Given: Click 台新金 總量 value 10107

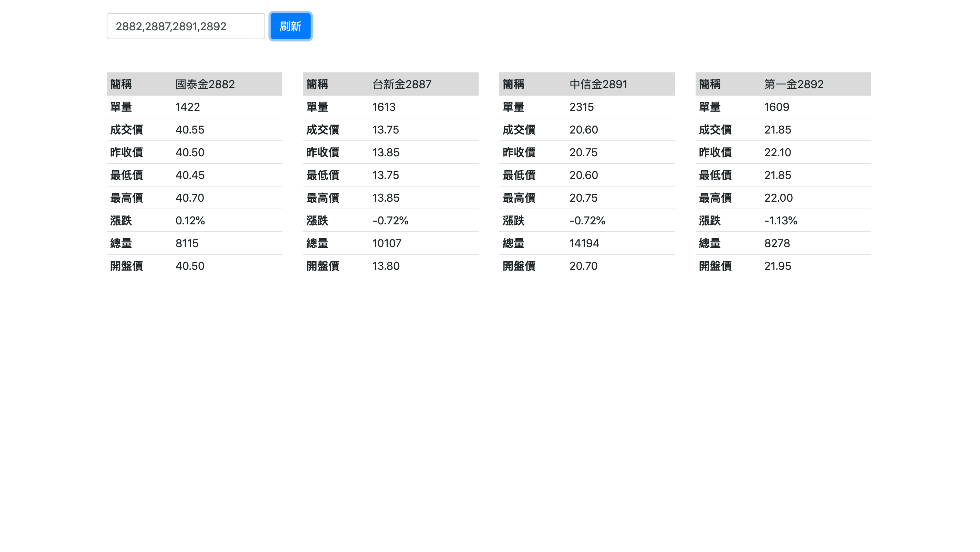Looking at the screenshot, I should [386, 243].
